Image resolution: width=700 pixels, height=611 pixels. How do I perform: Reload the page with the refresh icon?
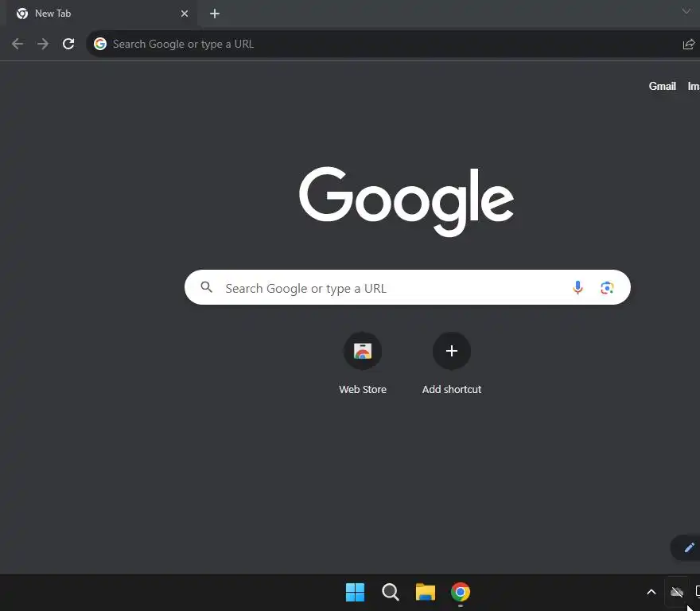point(68,44)
